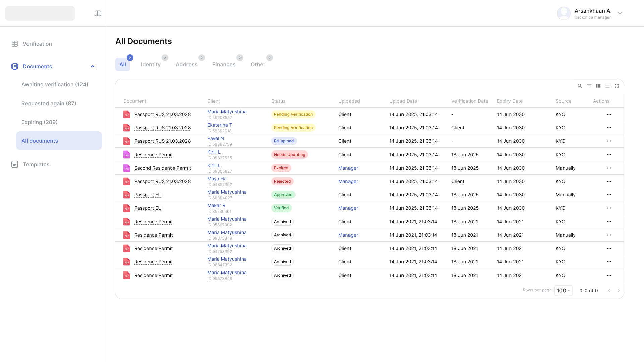Click the PDF icon of first Passport RUS row
The width and height of the screenshot is (644, 362).
coord(127,114)
